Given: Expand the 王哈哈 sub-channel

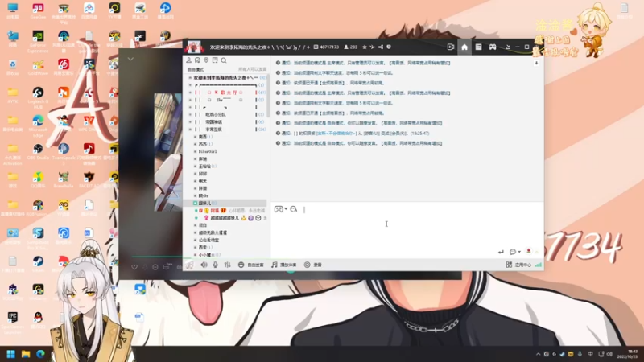Looking at the screenshot, I should click(x=195, y=167).
